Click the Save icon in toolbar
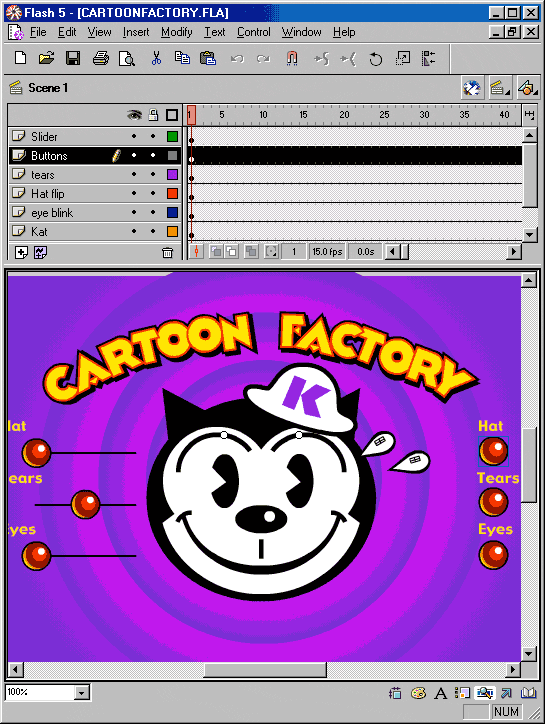 (73, 58)
